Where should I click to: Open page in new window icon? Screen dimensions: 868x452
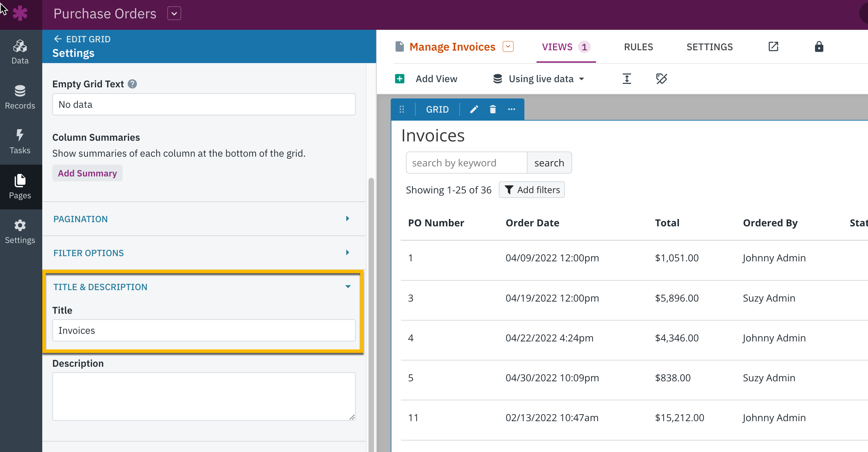[773, 46]
